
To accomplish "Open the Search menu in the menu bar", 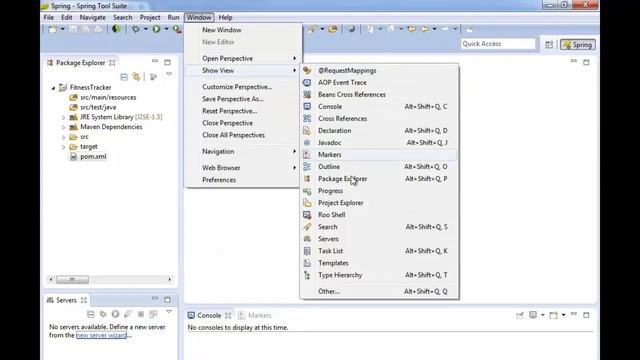I will pyautogui.click(x=122, y=18).
